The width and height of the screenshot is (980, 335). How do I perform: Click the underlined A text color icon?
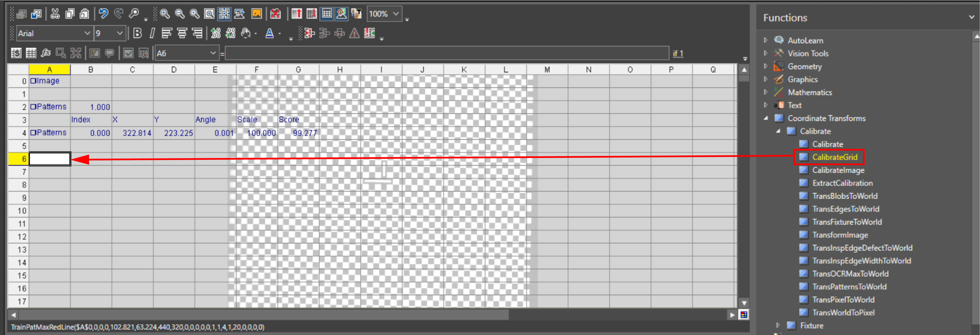(x=269, y=33)
